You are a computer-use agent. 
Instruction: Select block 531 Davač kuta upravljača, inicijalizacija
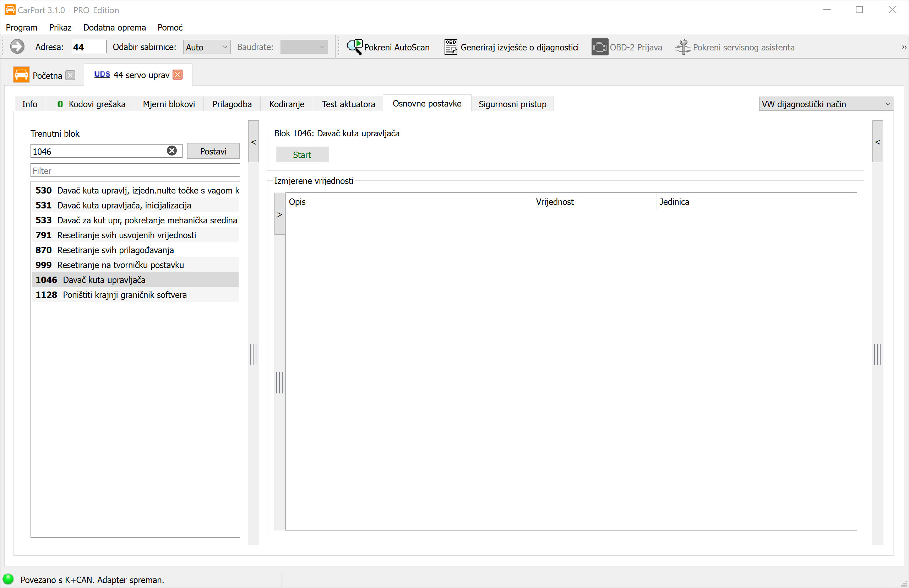point(135,205)
